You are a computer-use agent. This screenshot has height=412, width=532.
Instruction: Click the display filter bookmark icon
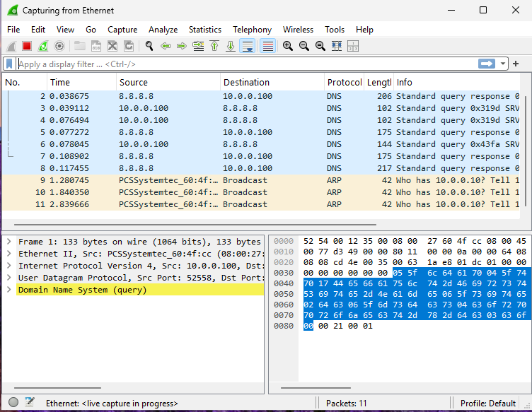click(9, 64)
